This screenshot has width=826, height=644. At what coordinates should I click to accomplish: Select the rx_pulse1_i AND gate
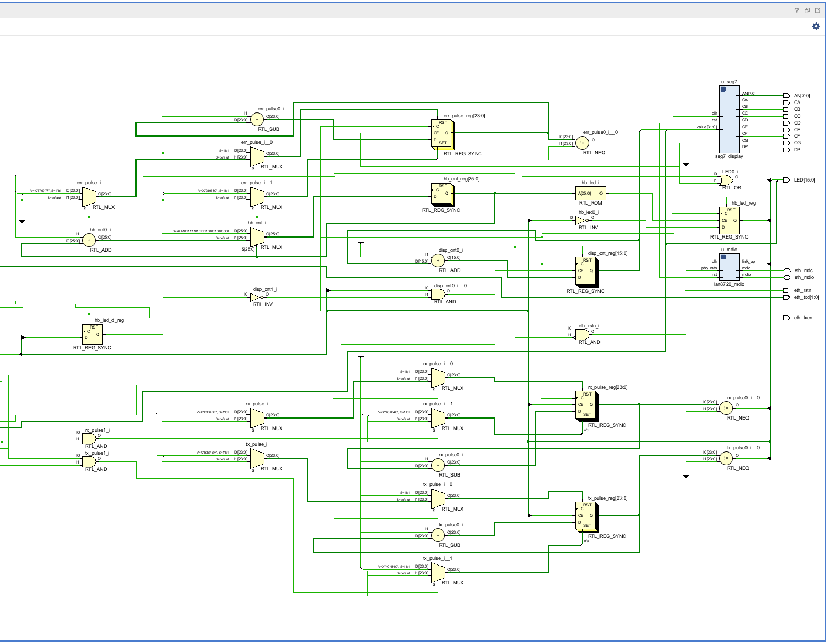[89, 438]
